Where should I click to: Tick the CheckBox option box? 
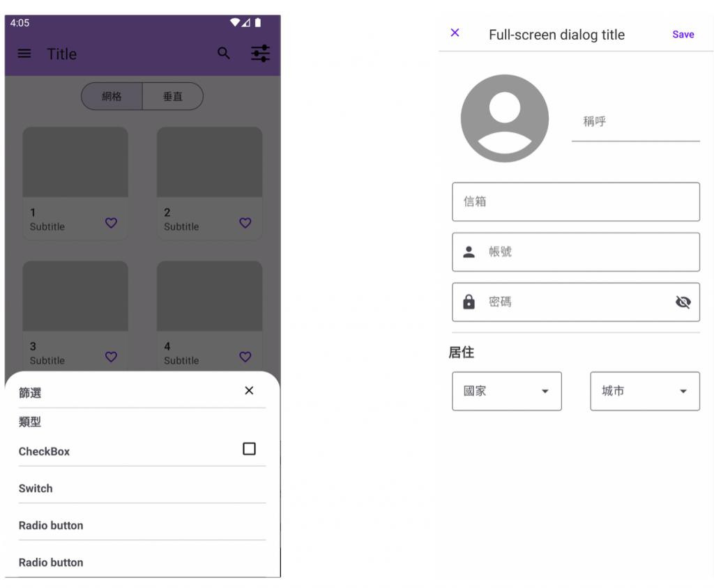pos(249,449)
